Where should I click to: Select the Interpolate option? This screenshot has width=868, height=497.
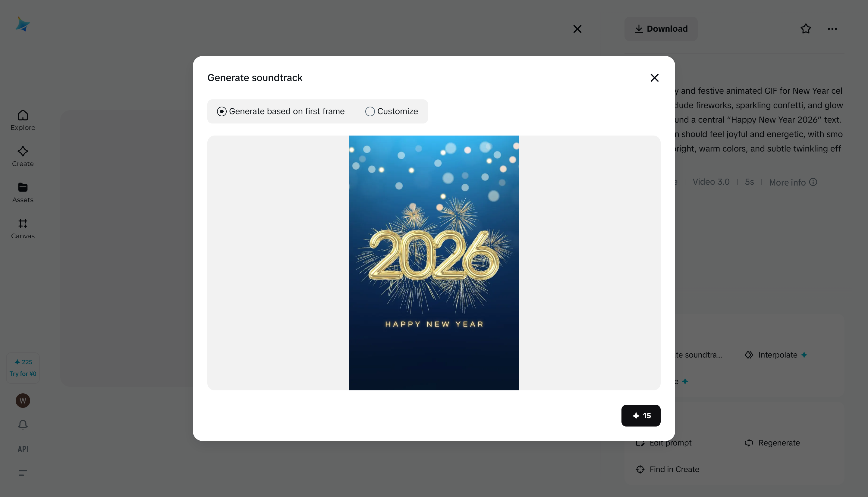pos(776,355)
